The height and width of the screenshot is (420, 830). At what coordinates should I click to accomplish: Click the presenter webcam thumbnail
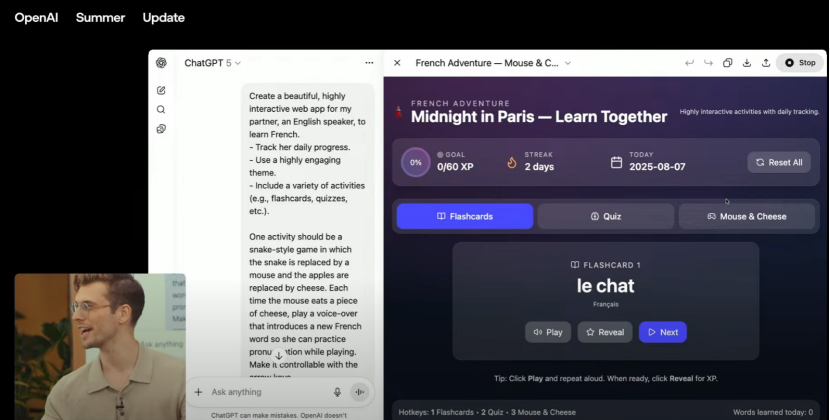pos(100,346)
